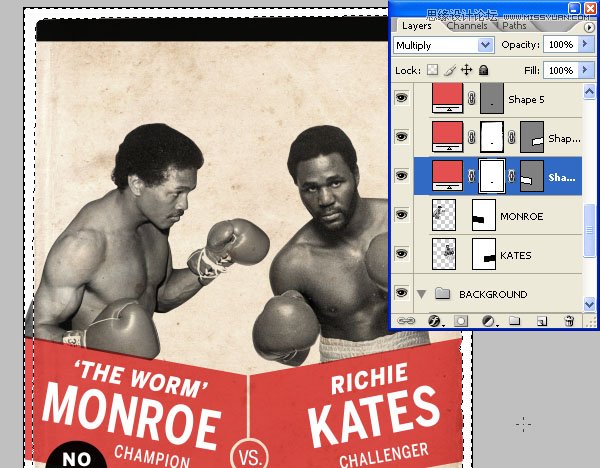Screen dimensions: 600x468
Task: Open the Multiply blend mode dropdown
Action: tap(486, 46)
